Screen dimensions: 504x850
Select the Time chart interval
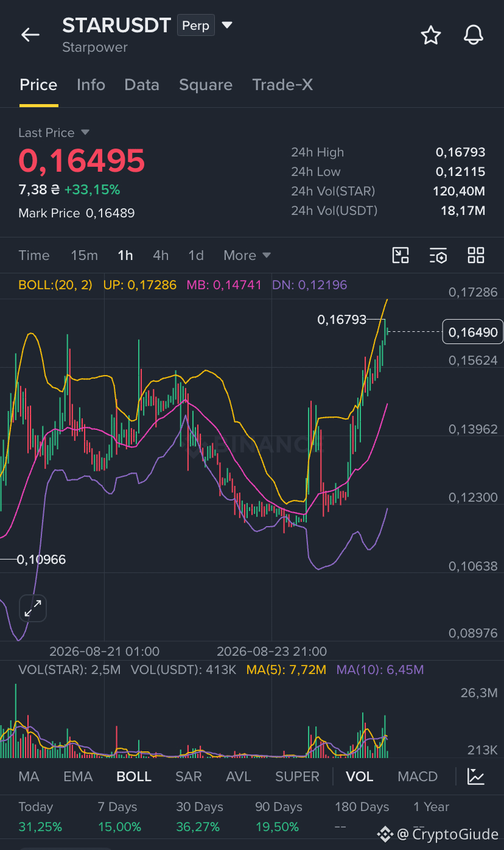[x=34, y=255]
